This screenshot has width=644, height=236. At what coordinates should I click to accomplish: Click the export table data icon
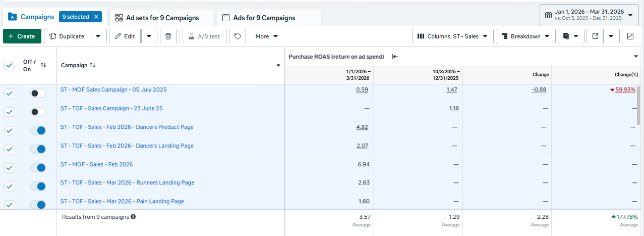point(596,36)
